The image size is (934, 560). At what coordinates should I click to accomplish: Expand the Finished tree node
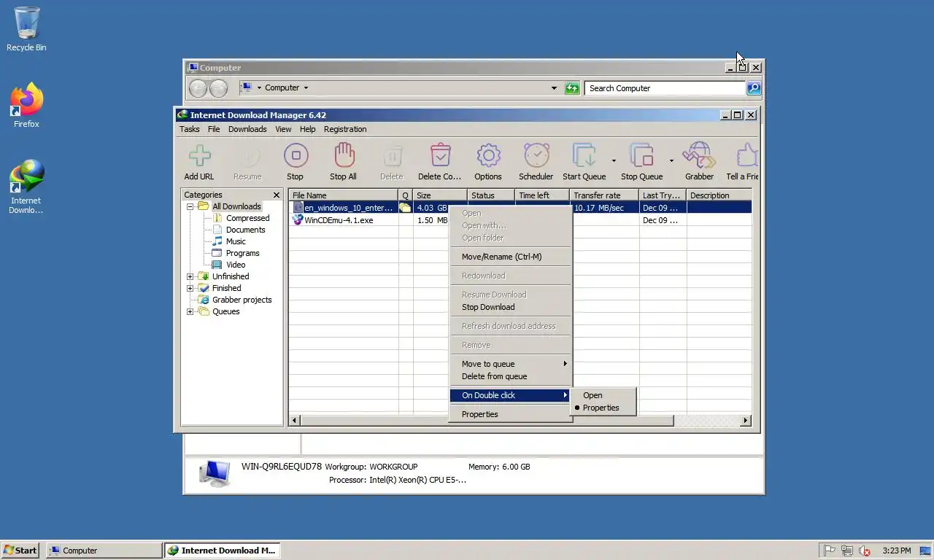[190, 288]
